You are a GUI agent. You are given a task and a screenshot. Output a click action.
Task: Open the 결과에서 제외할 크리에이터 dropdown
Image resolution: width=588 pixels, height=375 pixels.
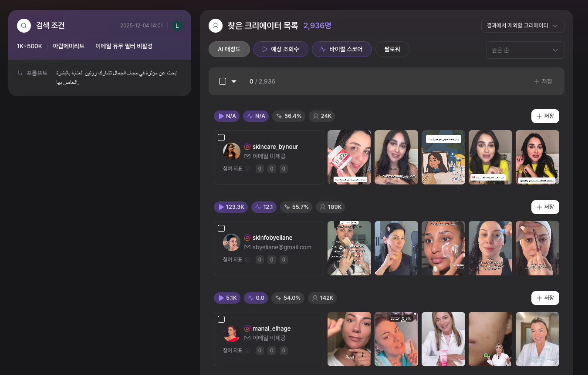[522, 26]
